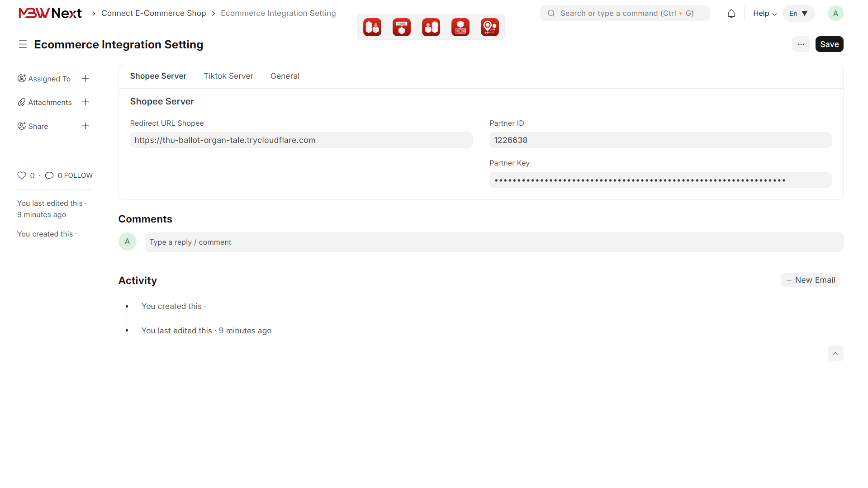Click Ecommerce Integration Setting breadcrumb

click(278, 14)
